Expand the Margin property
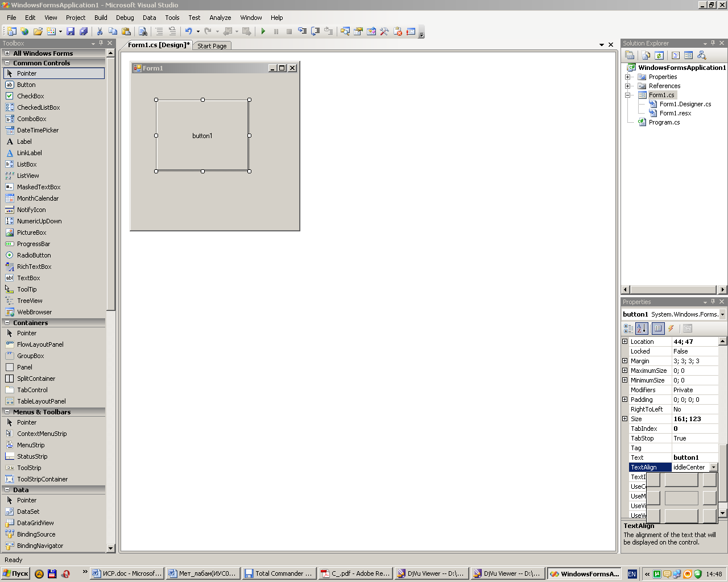 624,361
